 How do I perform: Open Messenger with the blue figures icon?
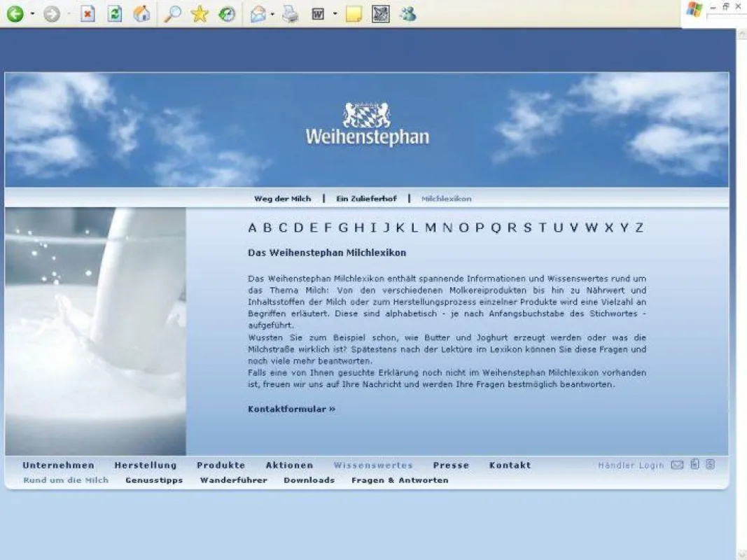[407, 14]
